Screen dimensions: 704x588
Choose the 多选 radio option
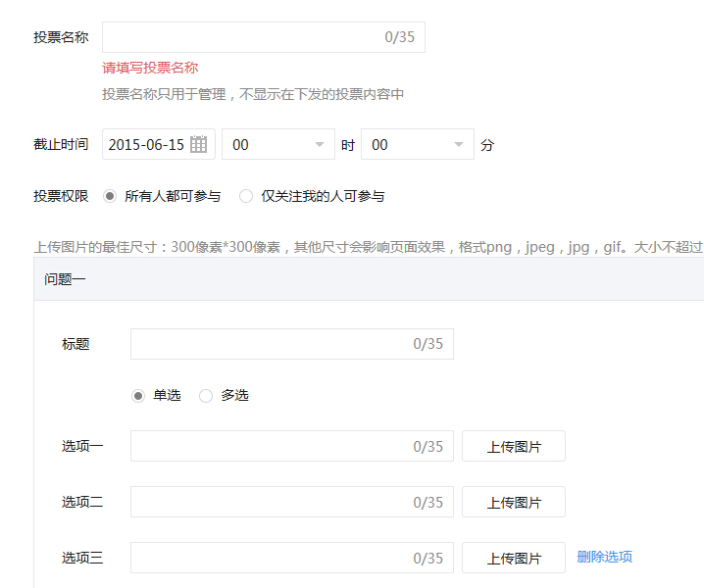coord(206,396)
